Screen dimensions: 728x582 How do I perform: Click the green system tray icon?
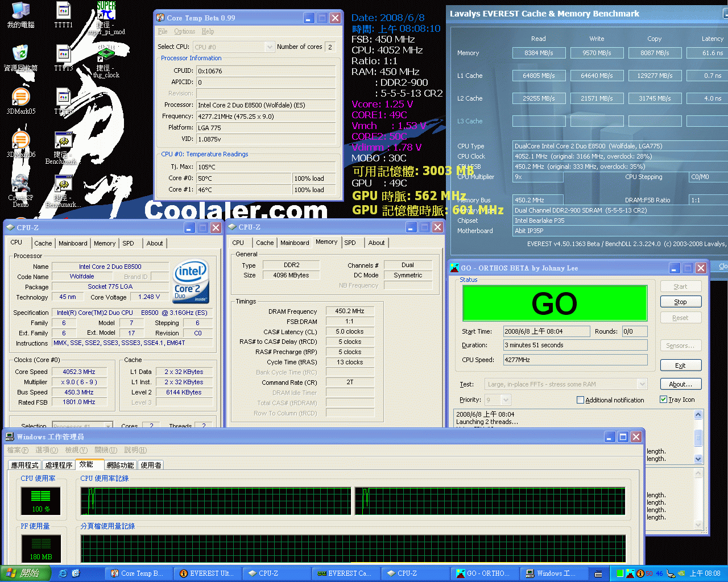(x=620, y=573)
